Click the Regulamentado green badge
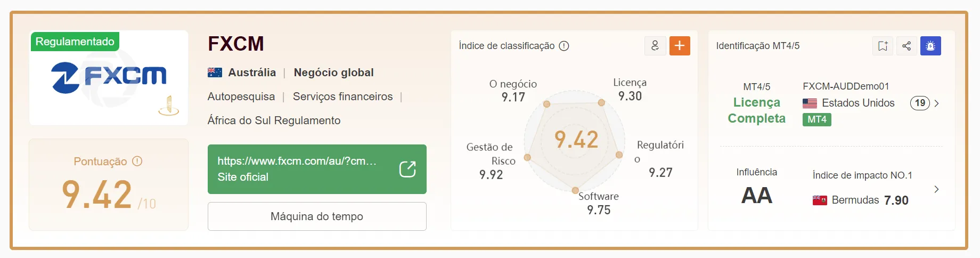 click(x=75, y=42)
